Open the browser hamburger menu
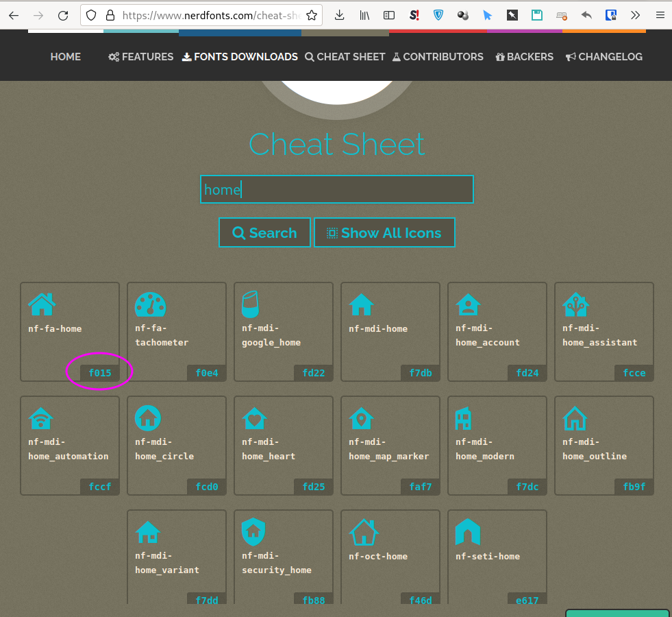Viewport: 672px width, 617px height. pos(660,14)
